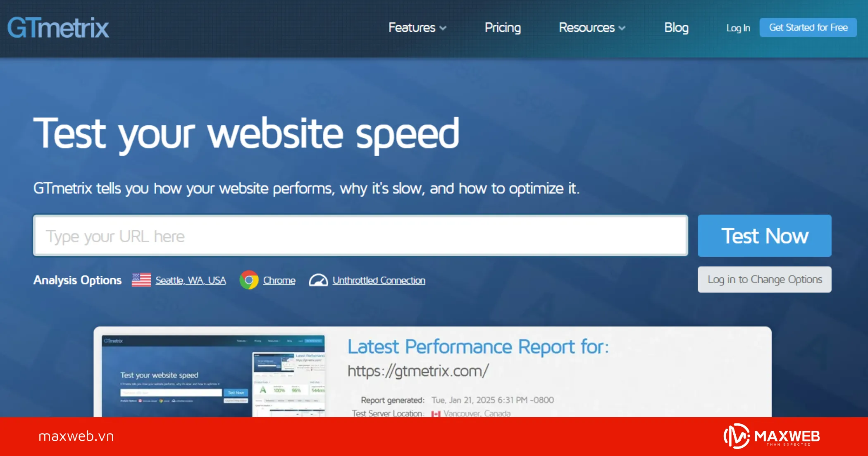868x456 pixels.
Task: Focus the Type your URL here field
Action: tap(360, 236)
